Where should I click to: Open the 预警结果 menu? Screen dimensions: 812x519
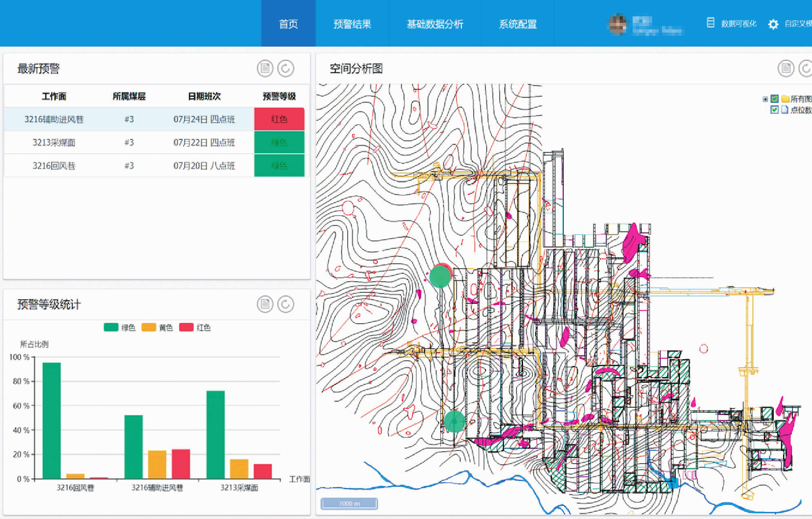click(x=352, y=24)
